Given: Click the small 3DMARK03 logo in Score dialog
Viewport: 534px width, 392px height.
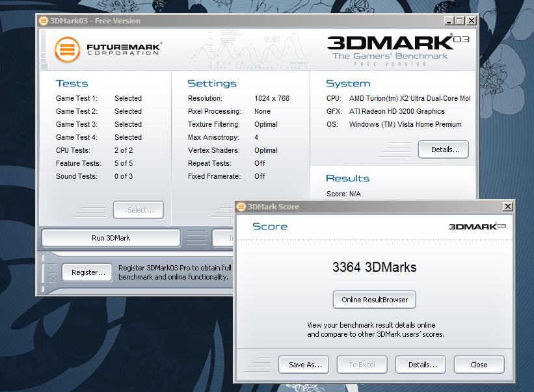Looking at the screenshot, I should pyautogui.click(x=477, y=227).
